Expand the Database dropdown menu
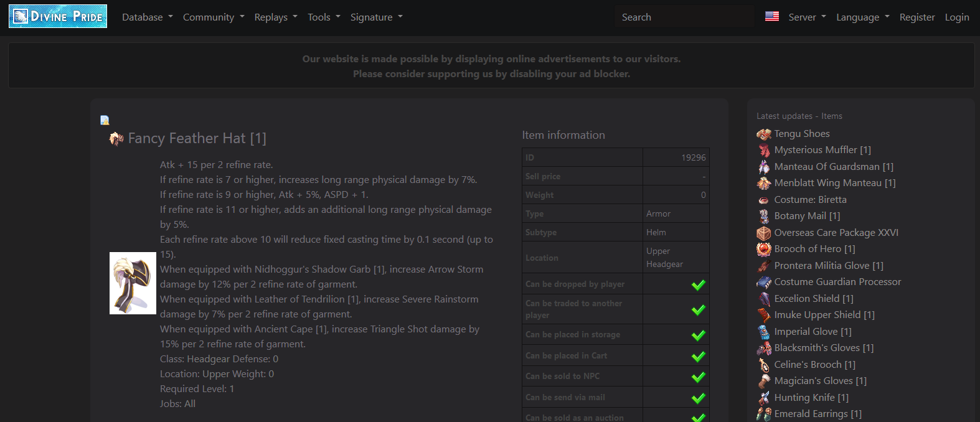The width and height of the screenshot is (980, 422). pos(148,17)
